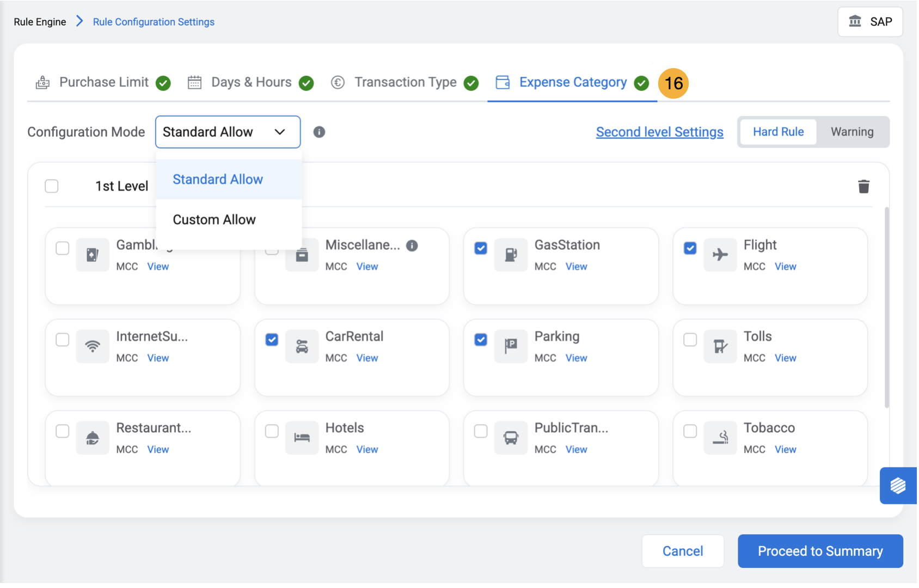
Task: Click the Parking sign icon
Action: tap(510, 346)
